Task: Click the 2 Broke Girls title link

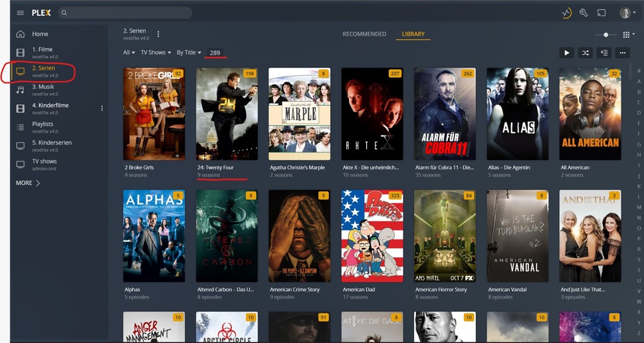Action: pyautogui.click(x=139, y=168)
